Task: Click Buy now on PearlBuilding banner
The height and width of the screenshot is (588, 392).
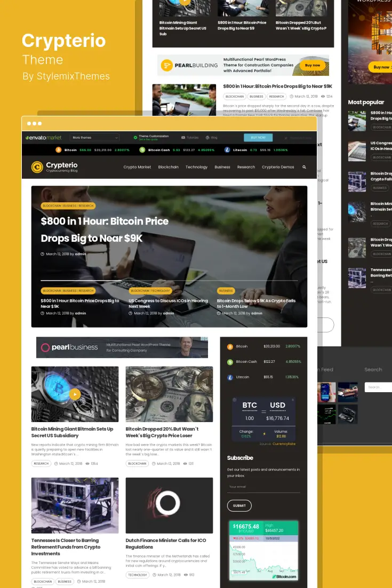Action: pyautogui.click(x=313, y=65)
